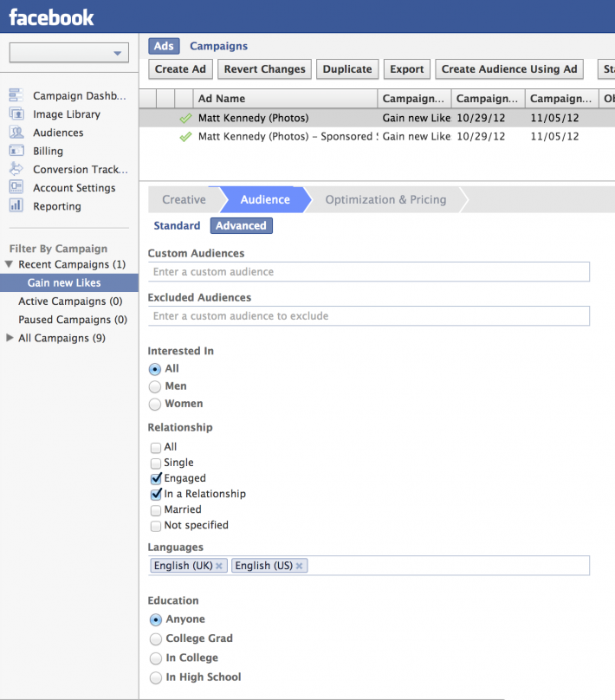Screen dimensions: 615x700
Task: Open Optimization & Pricing step tab
Action: 385,199
